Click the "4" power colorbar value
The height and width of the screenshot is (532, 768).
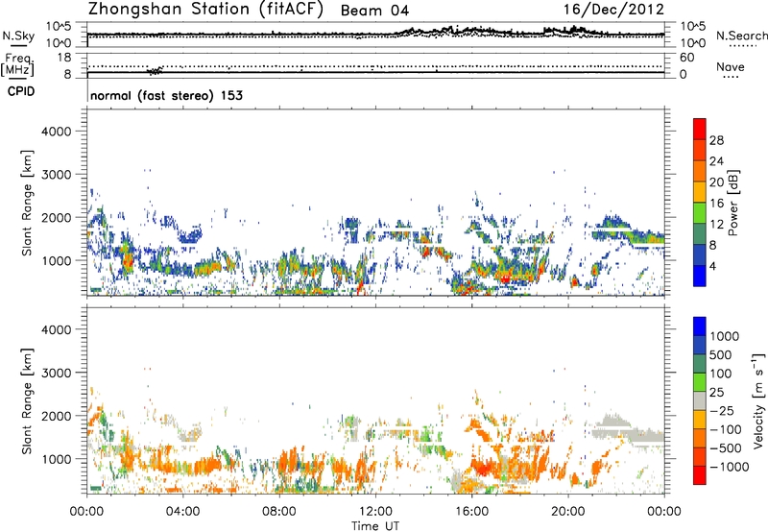713,267
